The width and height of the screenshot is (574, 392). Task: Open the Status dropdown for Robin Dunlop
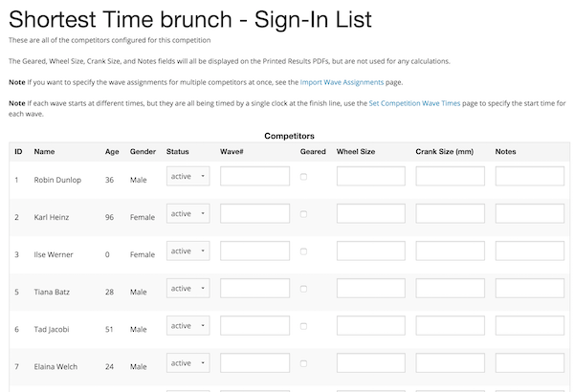click(188, 177)
